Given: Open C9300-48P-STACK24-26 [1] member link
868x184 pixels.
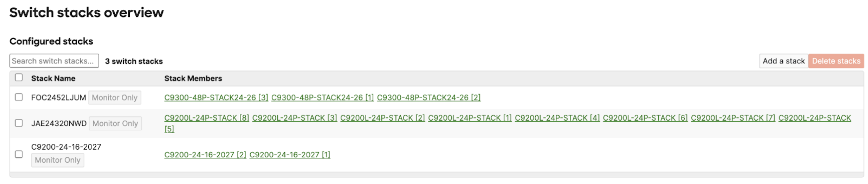Looking at the screenshot, I should click(x=322, y=98).
